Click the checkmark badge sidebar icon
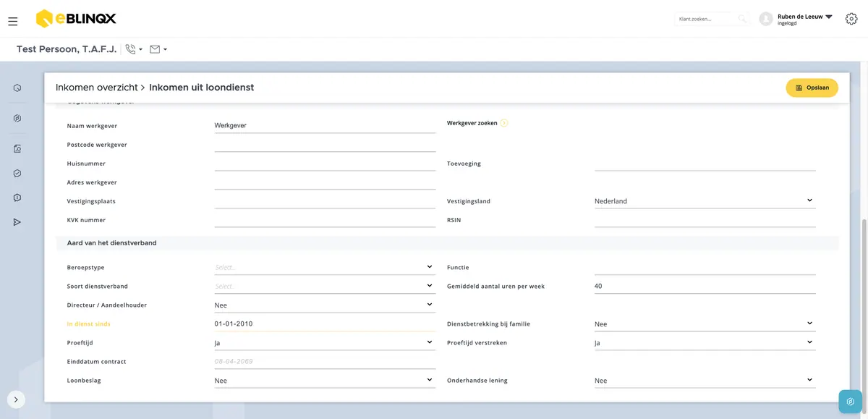The image size is (868, 419). coord(17,174)
